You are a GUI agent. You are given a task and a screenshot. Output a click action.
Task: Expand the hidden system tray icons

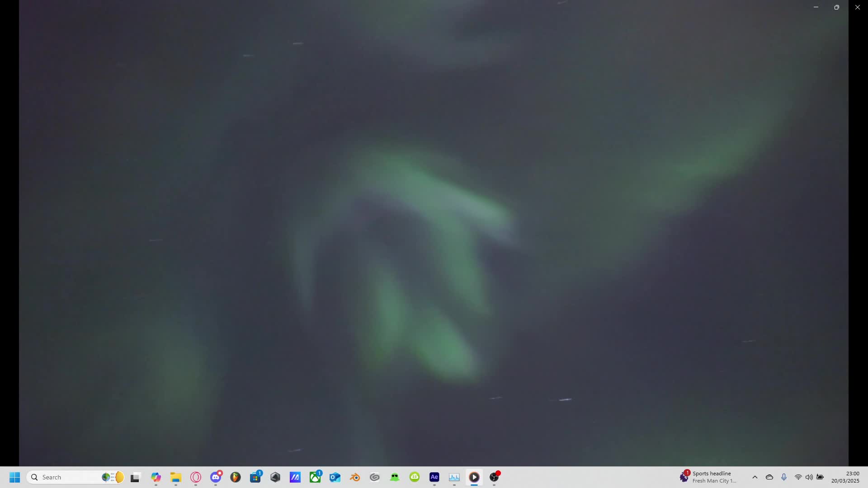[x=755, y=477]
